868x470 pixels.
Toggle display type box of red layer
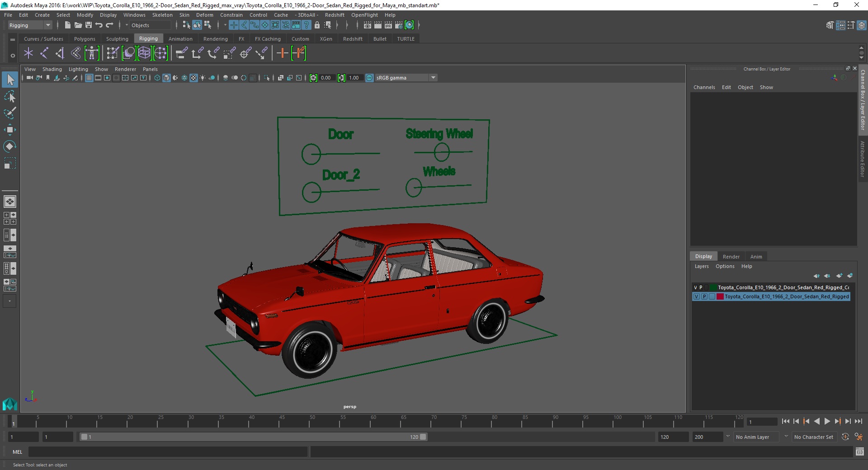click(712, 296)
